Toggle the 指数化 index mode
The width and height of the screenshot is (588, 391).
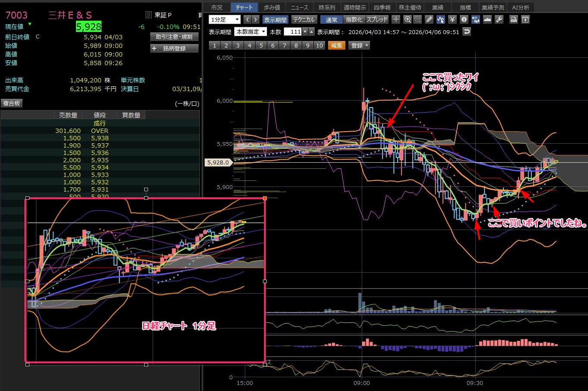[x=354, y=19]
